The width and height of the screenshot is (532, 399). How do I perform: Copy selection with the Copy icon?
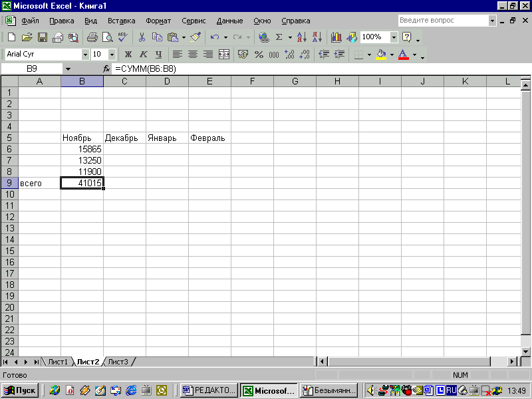(x=157, y=37)
